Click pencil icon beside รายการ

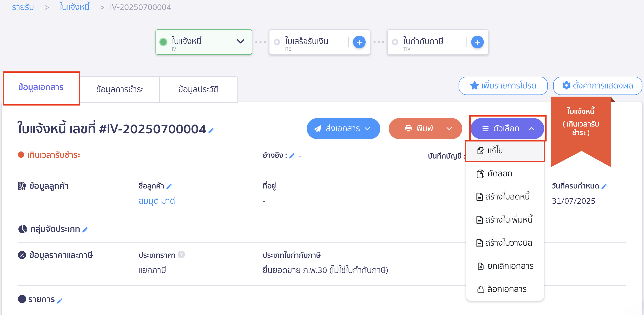pos(60,301)
